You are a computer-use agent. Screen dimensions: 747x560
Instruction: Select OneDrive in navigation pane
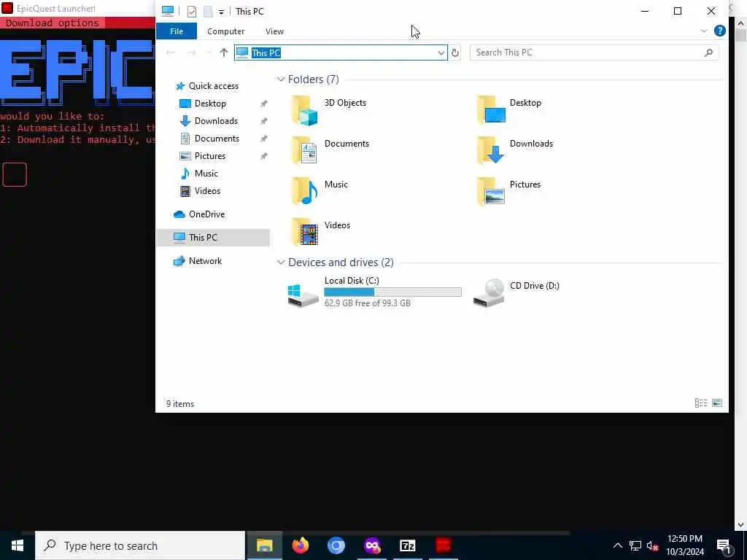point(206,214)
